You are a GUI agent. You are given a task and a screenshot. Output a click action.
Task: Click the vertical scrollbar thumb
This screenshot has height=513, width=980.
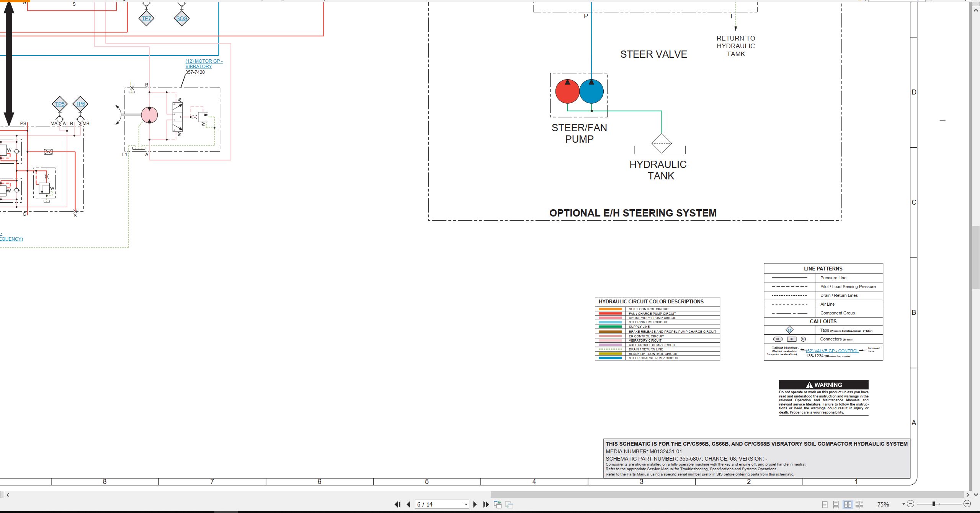[x=976, y=257]
